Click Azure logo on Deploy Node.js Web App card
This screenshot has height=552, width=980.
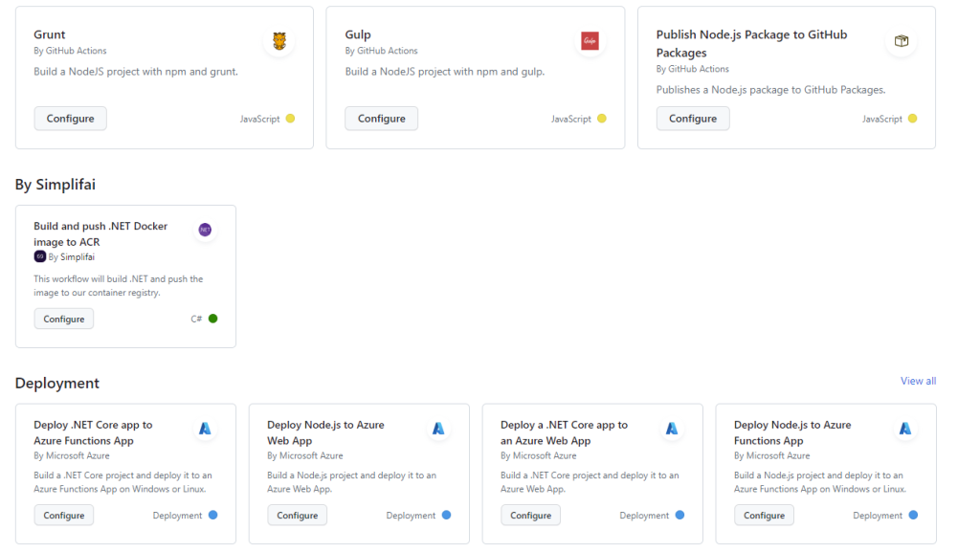coord(438,429)
